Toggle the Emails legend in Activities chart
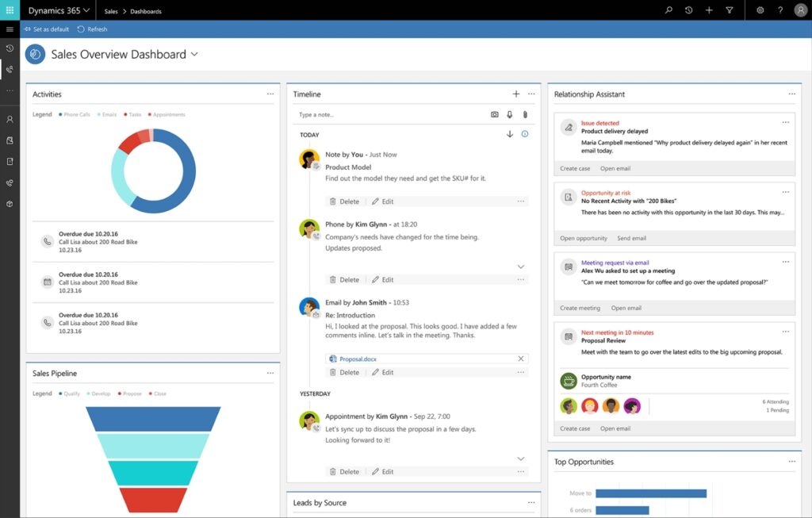812x518 pixels. [x=107, y=115]
